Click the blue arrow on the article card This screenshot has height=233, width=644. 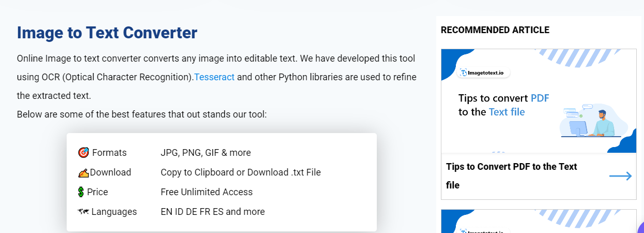(620, 176)
